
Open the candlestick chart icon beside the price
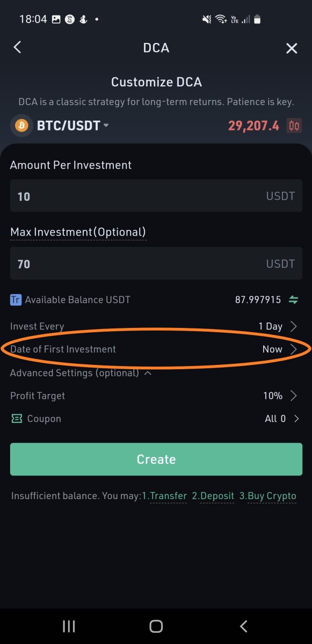coord(294,126)
